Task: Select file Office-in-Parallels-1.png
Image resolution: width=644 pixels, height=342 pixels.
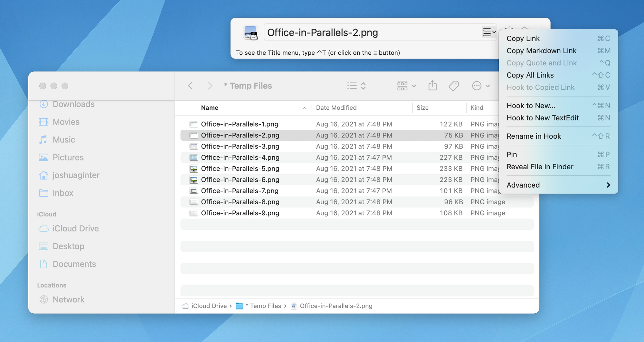Action: click(240, 124)
